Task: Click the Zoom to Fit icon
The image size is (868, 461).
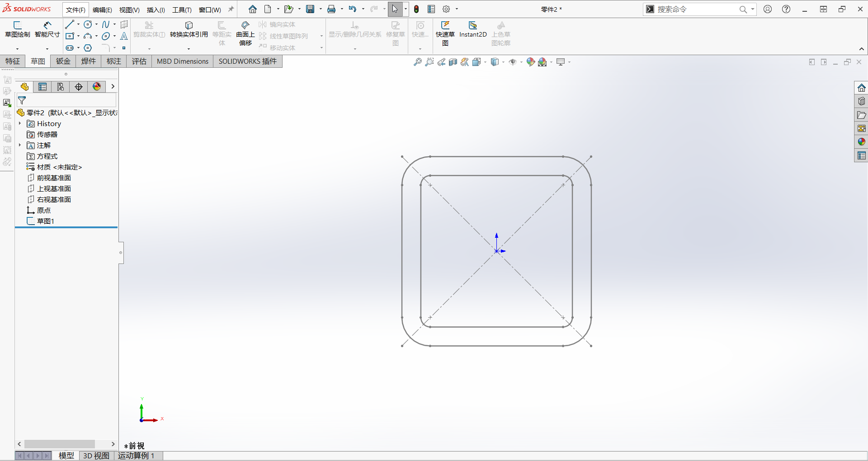Action: [418, 62]
